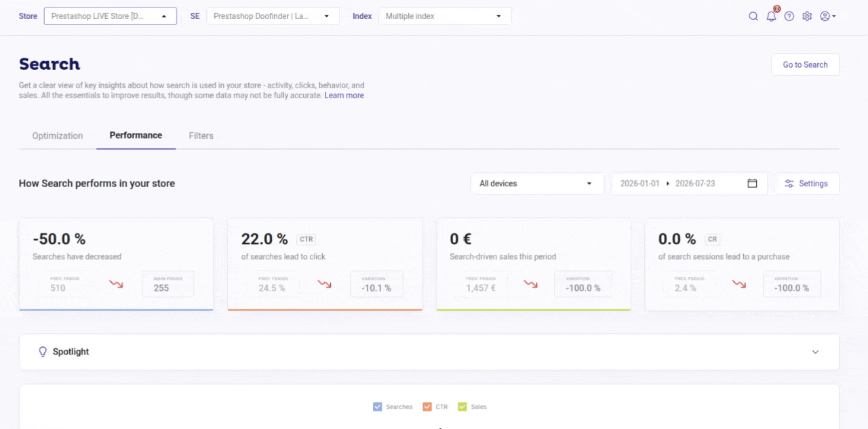Click the Spotlight lightbulb icon
The height and width of the screenshot is (429, 868).
(x=43, y=352)
